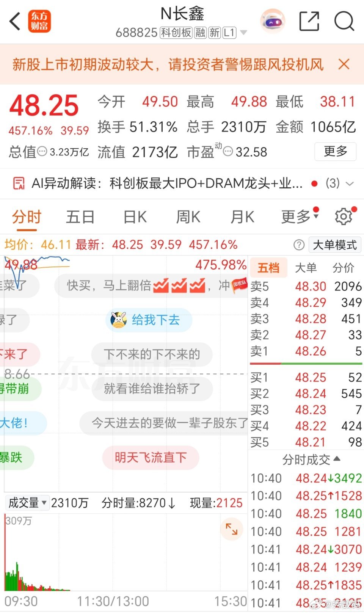364x613 pixels.
Task: Tap the 卖5 price 48.30 row
Action: [x=306, y=286]
